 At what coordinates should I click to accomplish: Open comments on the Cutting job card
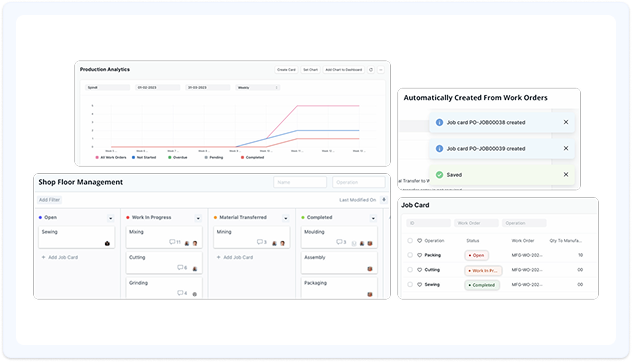point(182,268)
